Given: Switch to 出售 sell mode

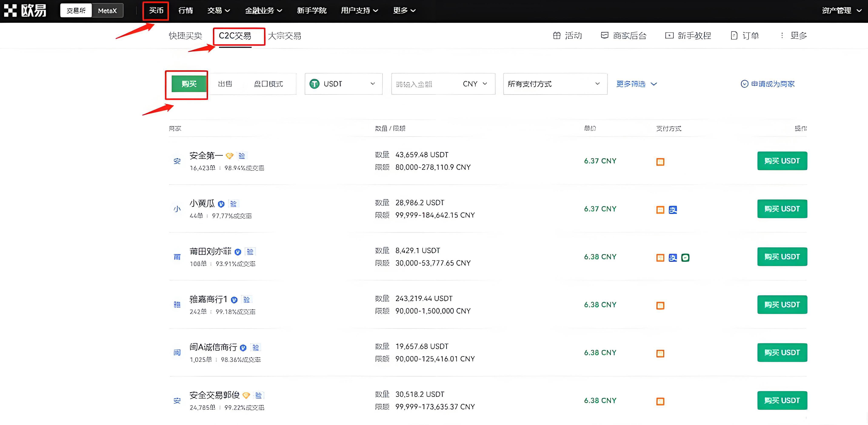Looking at the screenshot, I should (225, 84).
